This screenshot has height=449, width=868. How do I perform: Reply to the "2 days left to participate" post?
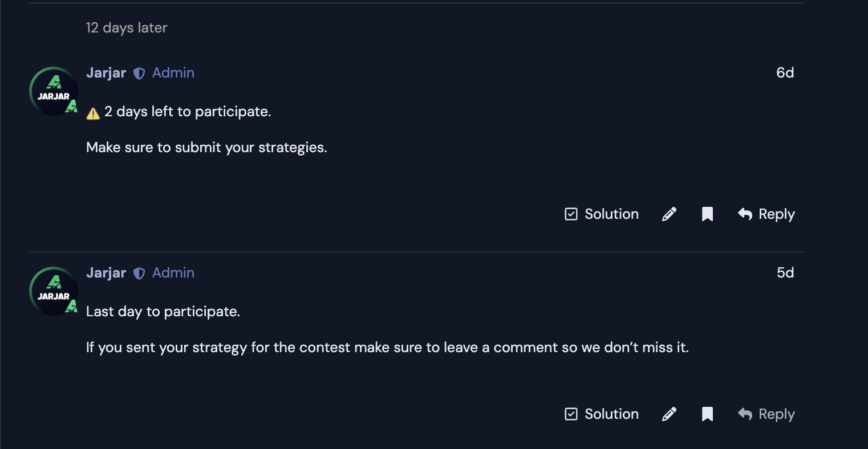(x=766, y=214)
